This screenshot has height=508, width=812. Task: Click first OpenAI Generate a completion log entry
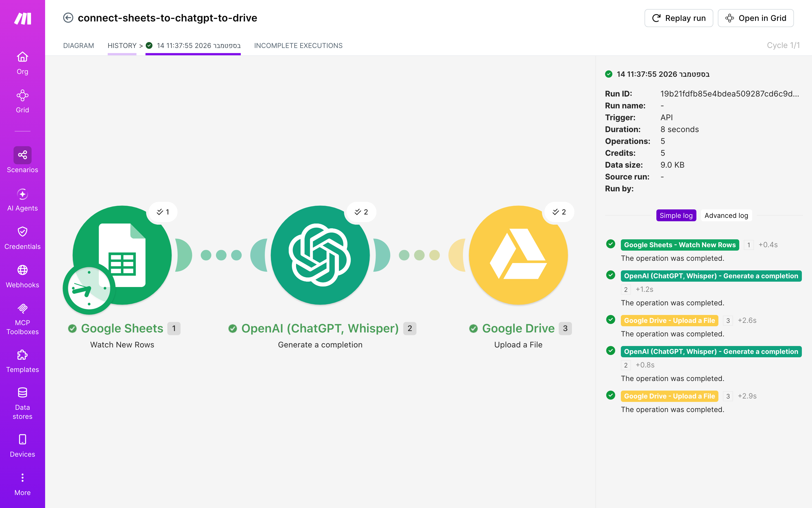tap(711, 276)
